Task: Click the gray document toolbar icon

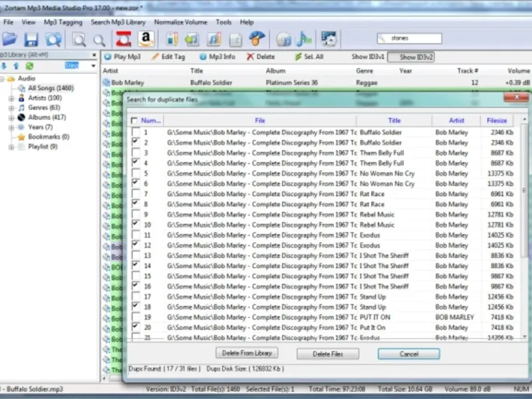Action: (235, 40)
